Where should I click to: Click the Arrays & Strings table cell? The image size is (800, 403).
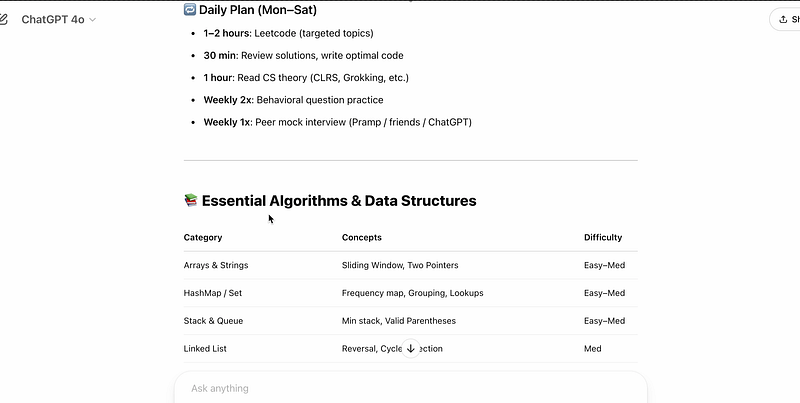tap(216, 265)
